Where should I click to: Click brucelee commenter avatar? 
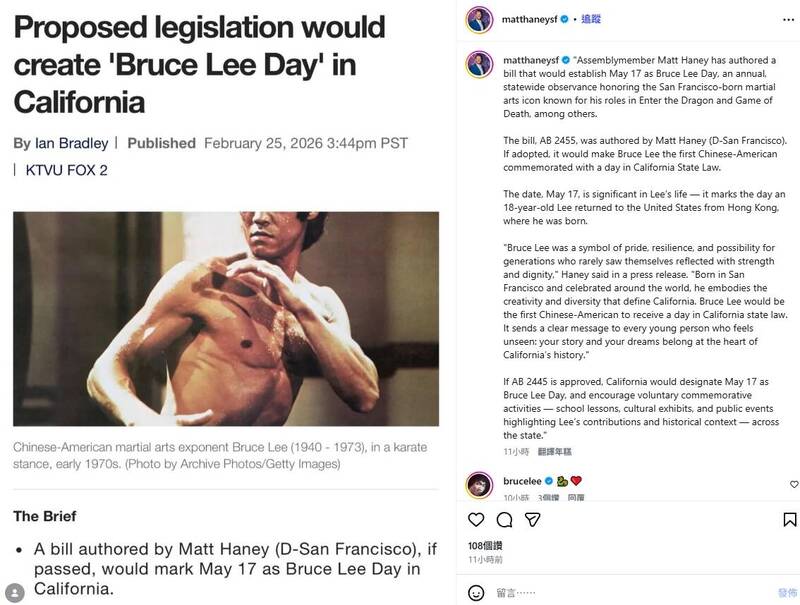479,484
